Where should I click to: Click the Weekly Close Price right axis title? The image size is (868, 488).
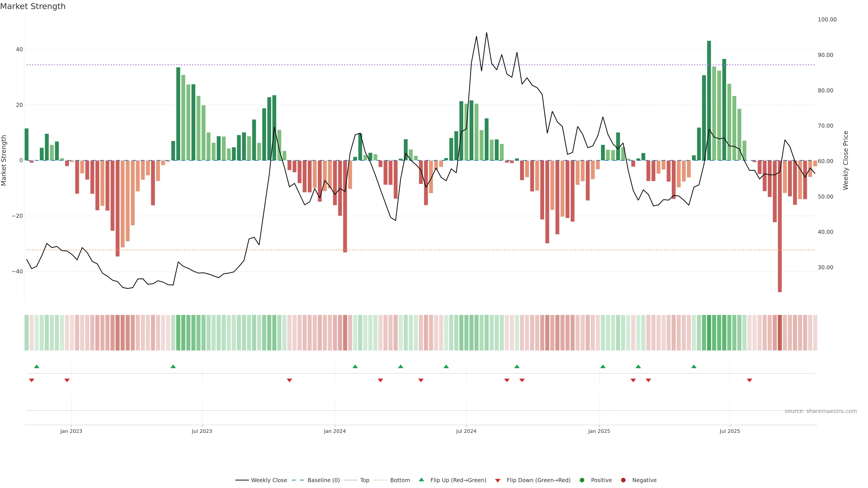845,160
